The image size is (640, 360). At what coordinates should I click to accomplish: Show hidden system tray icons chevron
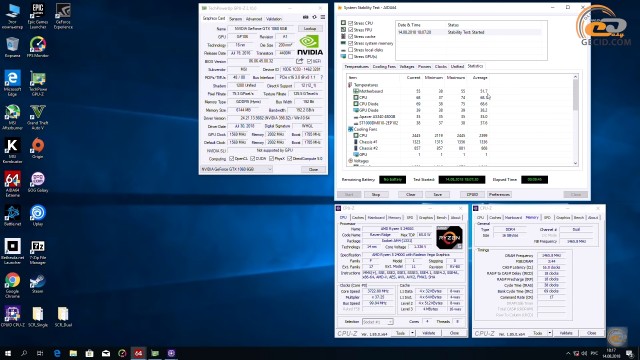click(x=568, y=353)
